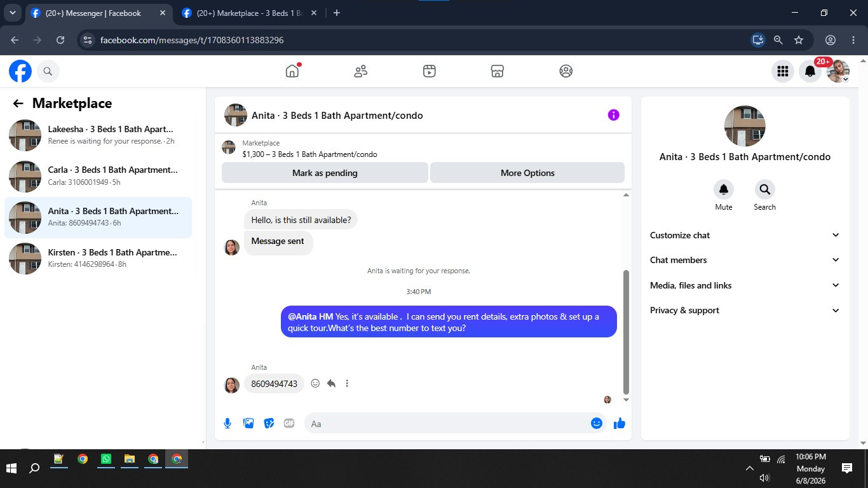The image size is (868, 488).
Task: Attach a photo or file icon
Action: tap(248, 423)
